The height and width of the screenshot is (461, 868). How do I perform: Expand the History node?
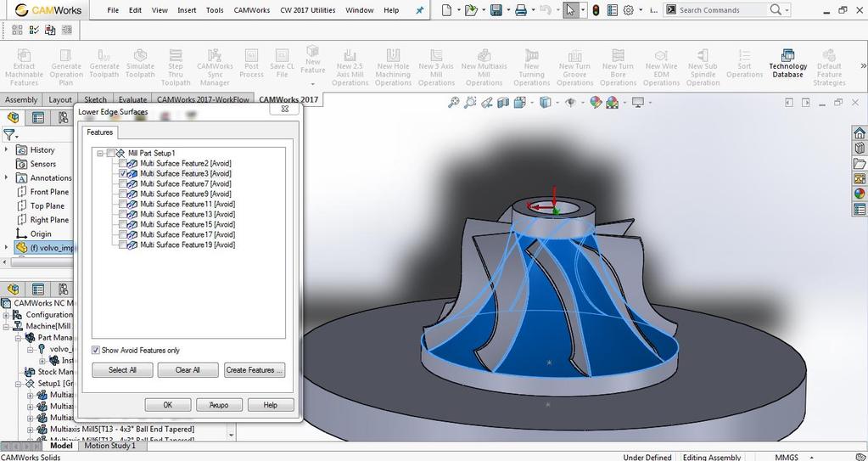point(6,149)
